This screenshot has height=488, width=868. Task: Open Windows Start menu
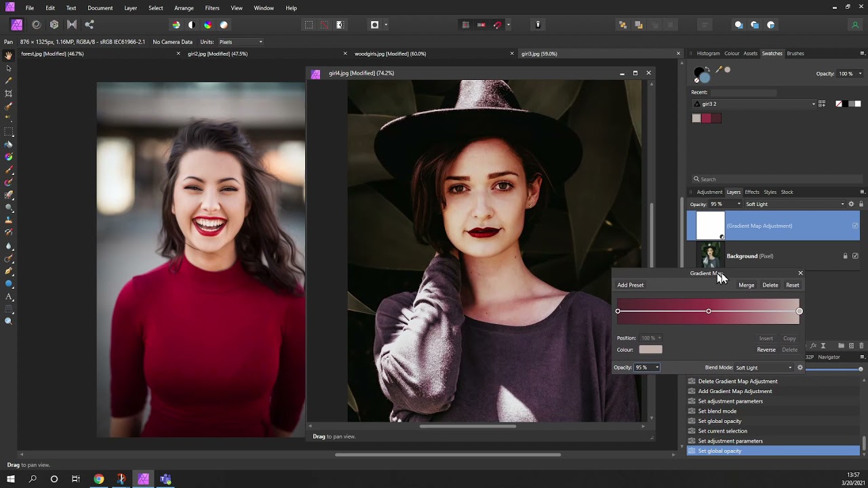pyautogui.click(x=11, y=479)
